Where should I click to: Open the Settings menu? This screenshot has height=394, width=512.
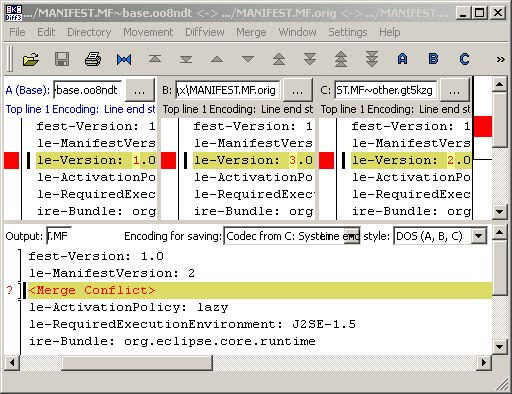click(348, 32)
